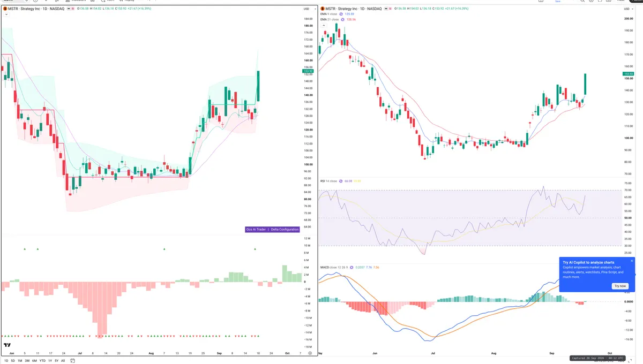Click the TradingView logo in the left chart

(8, 345)
